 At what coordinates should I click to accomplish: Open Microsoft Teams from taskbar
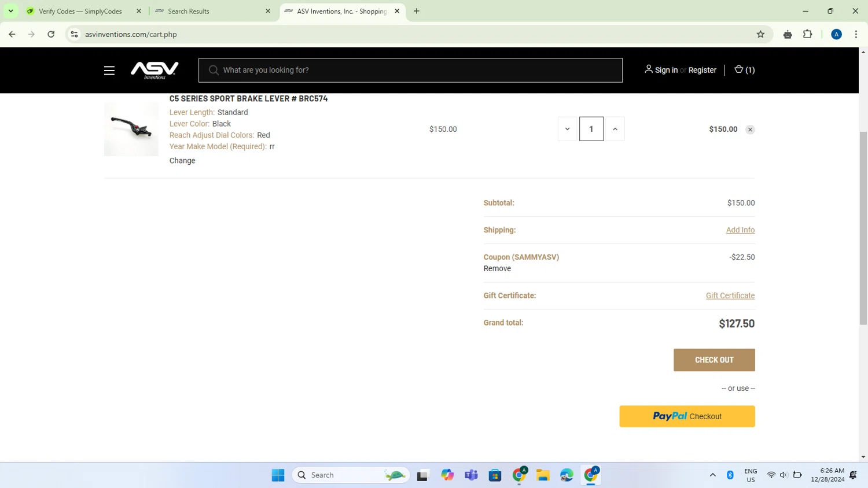point(471,475)
